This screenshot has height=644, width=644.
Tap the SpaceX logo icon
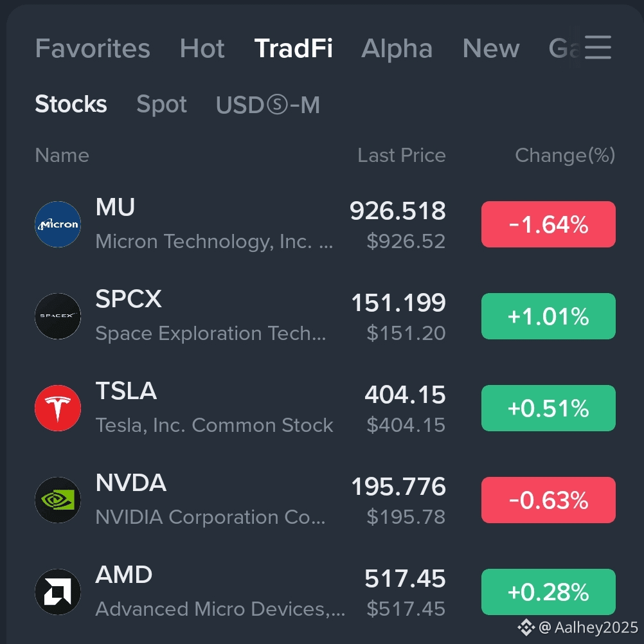click(x=58, y=316)
